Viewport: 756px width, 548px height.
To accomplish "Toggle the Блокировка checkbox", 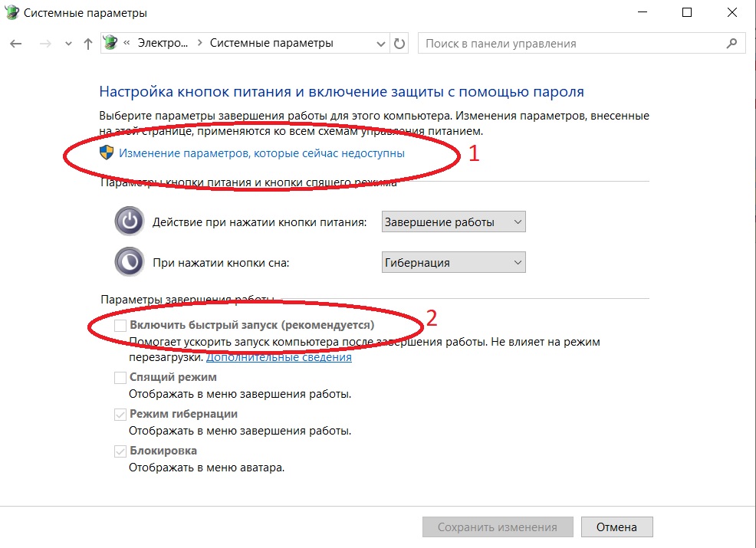I will 120,451.
